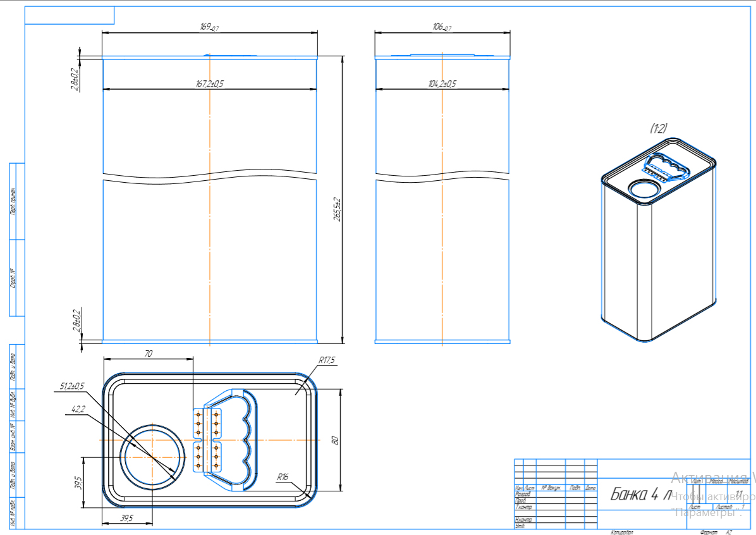Select the "Инв. № подл." side cell
The width and height of the screenshot is (756, 535).
(x=13, y=513)
